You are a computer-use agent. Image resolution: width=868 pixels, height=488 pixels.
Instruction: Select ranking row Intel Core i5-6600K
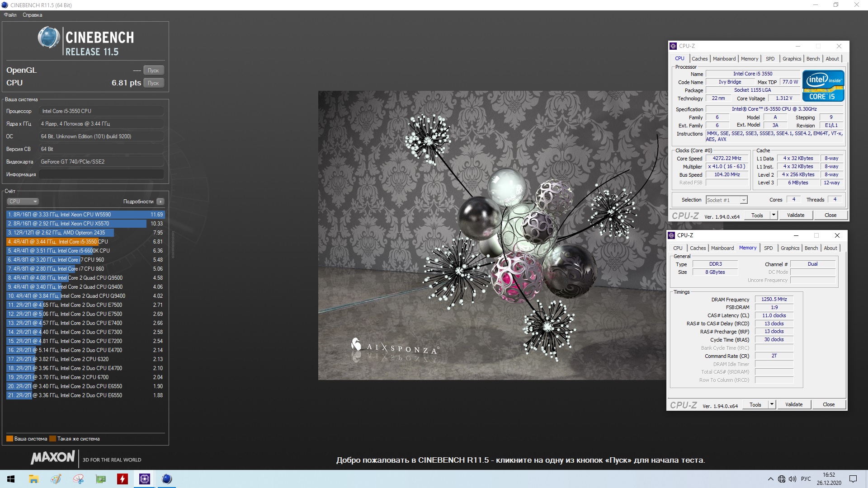tap(85, 251)
